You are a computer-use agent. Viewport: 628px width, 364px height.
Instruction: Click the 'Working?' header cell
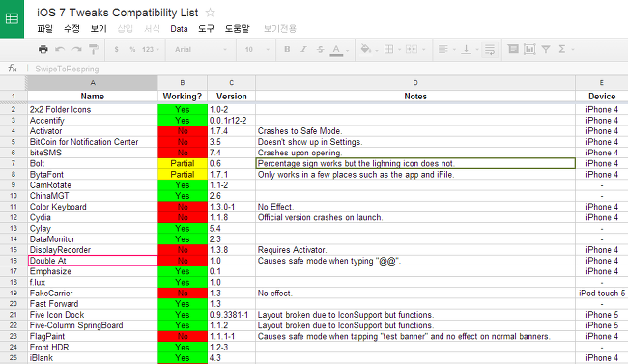[x=183, y=97]
